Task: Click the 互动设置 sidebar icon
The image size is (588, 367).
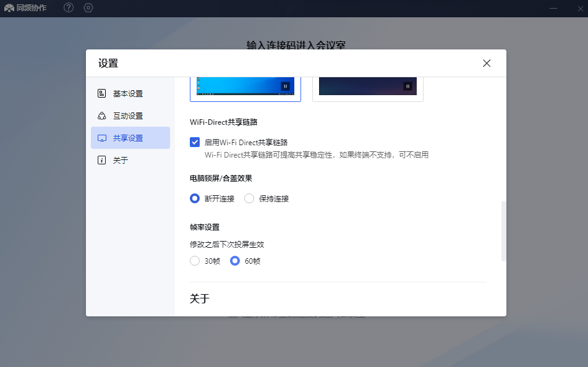Action: click(x=102, y=116)
